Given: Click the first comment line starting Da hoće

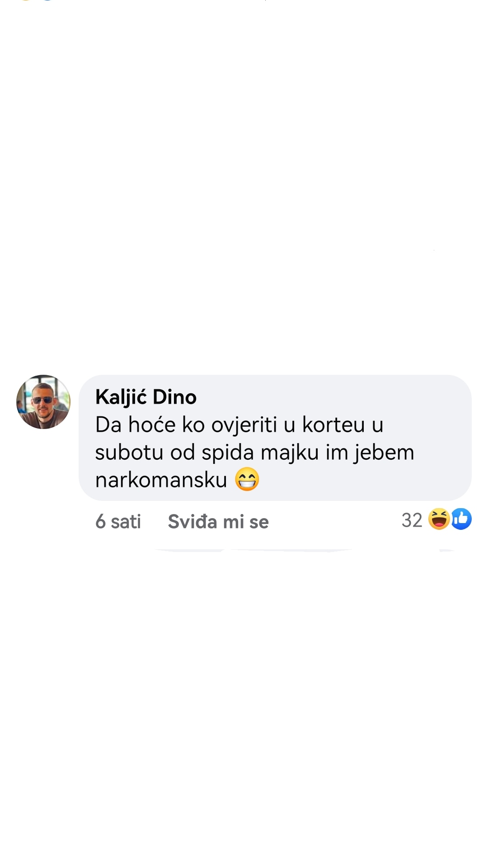Looking at the screenshot, I should click(239, 425).
